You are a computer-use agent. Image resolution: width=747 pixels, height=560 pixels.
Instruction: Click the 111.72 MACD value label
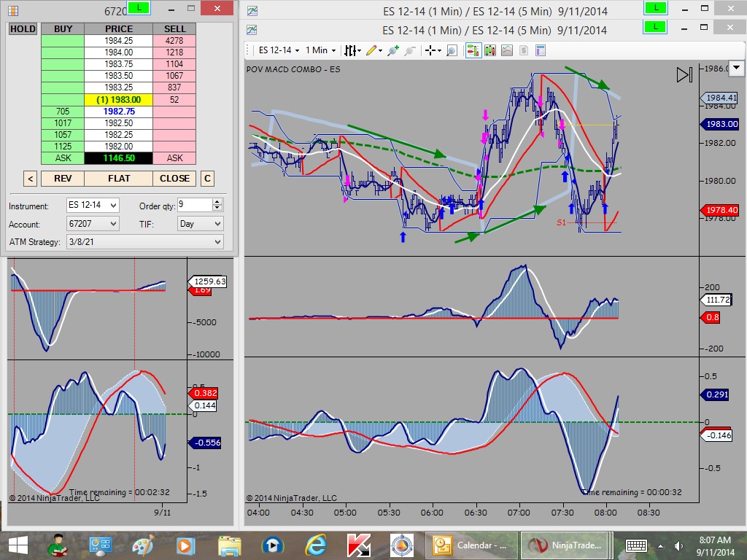pos(716,300)
